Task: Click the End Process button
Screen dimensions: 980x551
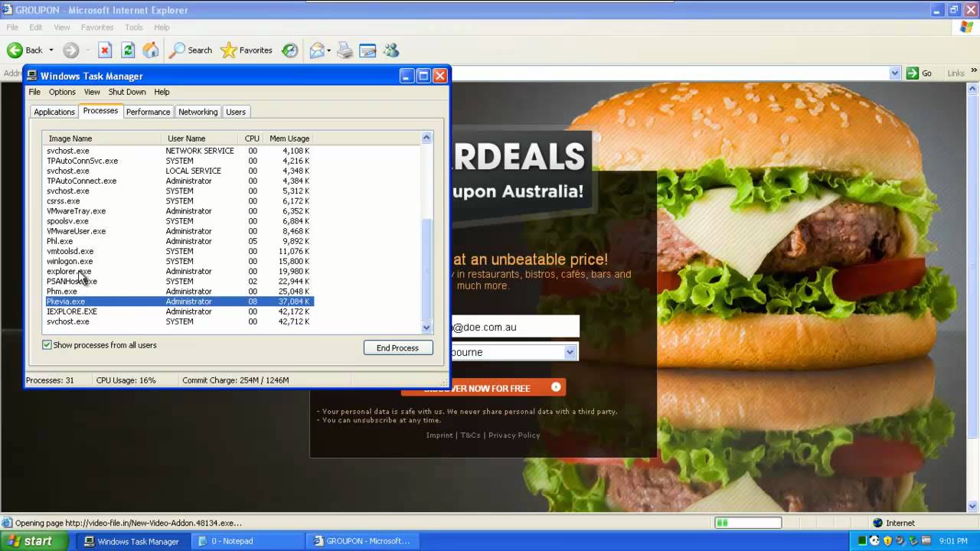Action: click(398, 347)
